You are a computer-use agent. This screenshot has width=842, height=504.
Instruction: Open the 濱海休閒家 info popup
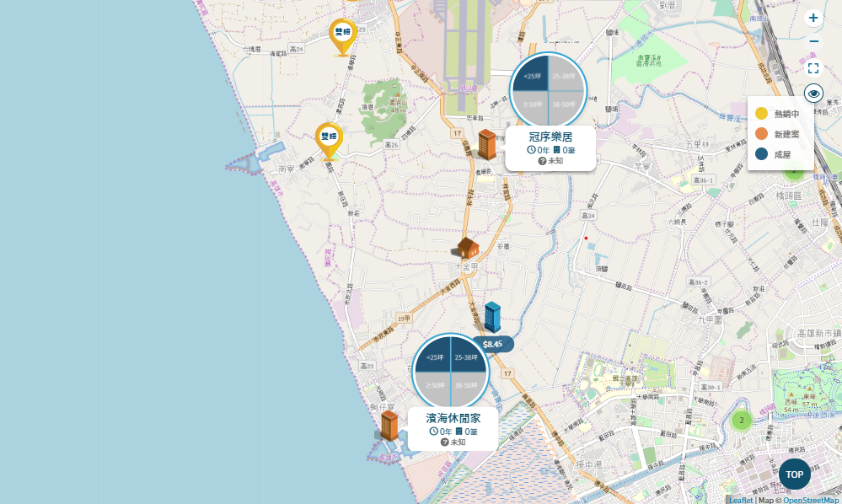point(453,429)
